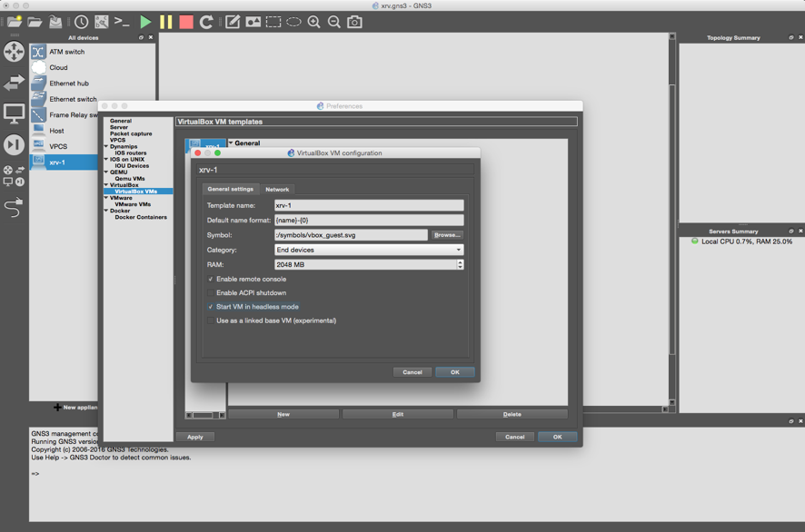Browse security devices in sidebar
805x532 pixels.
click(x=14, y=144)
